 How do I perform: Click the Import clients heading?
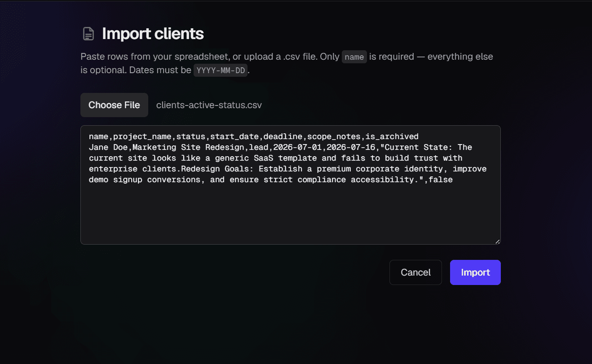coord(153,34)
